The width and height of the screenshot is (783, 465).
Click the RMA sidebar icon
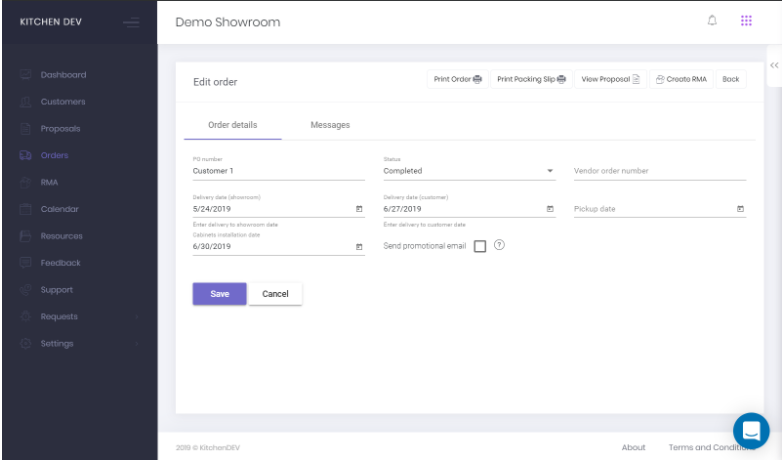(x=25, y=182)
